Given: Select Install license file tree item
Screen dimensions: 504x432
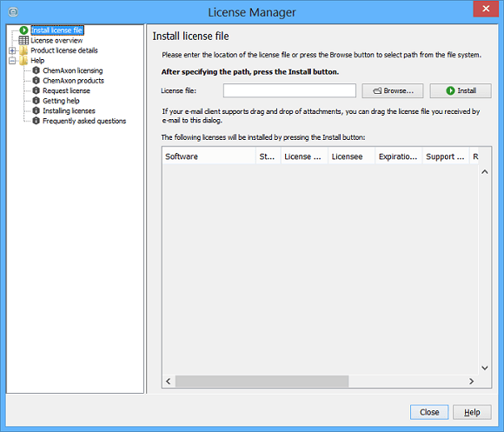Looking at the screenshot, I should tap(57, 30).
